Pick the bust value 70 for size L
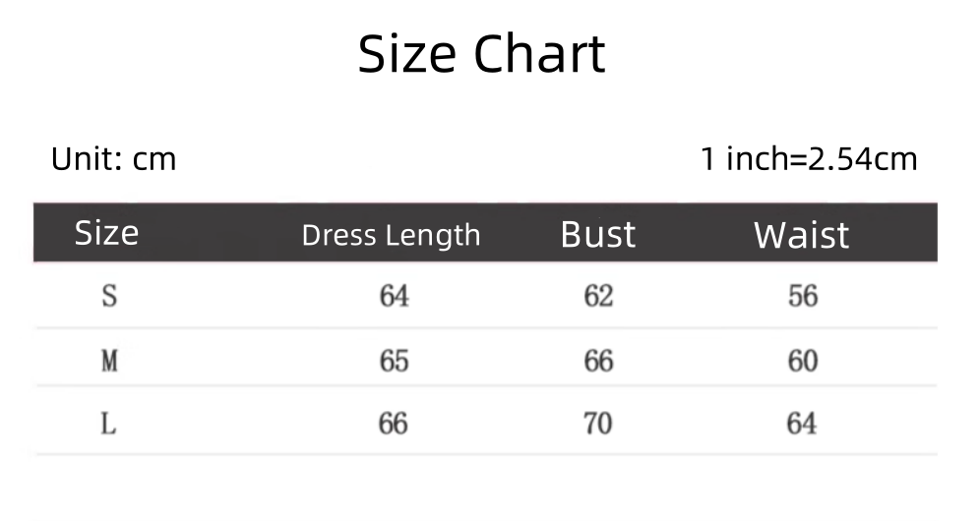This screenshot has height=521, width=980. [598, 424]
